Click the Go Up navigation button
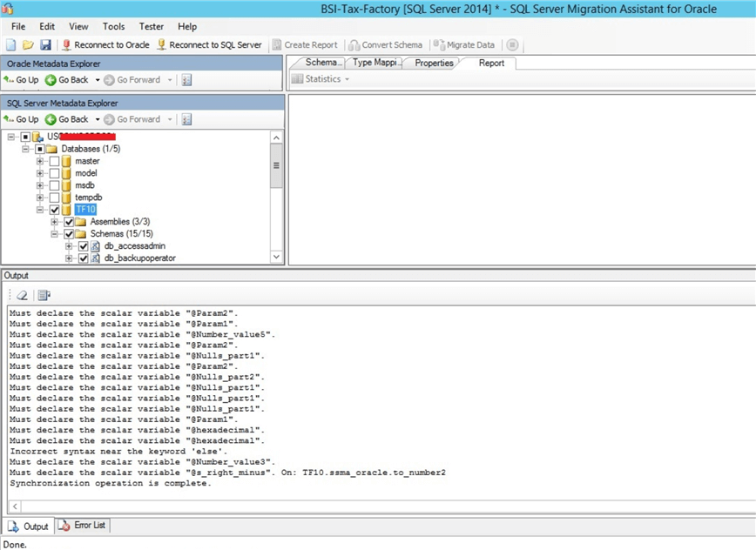The width and height of the screenshot is (756, 550). pos(21,119)
